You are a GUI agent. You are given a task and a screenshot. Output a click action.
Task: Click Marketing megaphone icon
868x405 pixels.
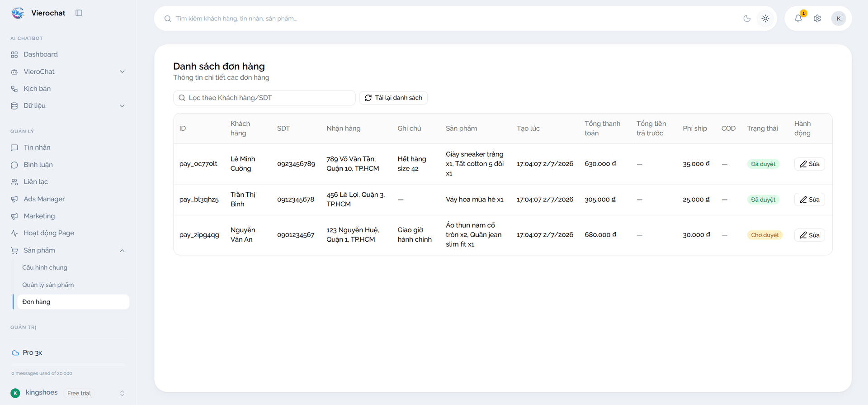[x=14, y=216]
